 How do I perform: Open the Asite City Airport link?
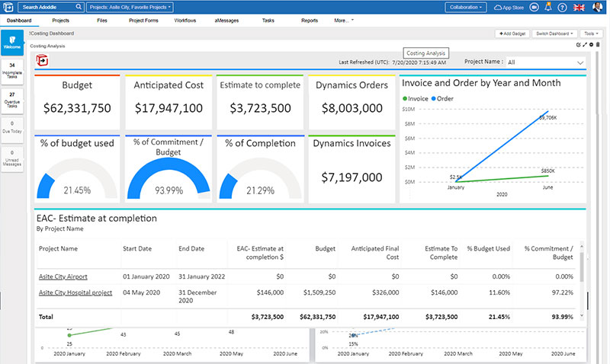[63, 276]
